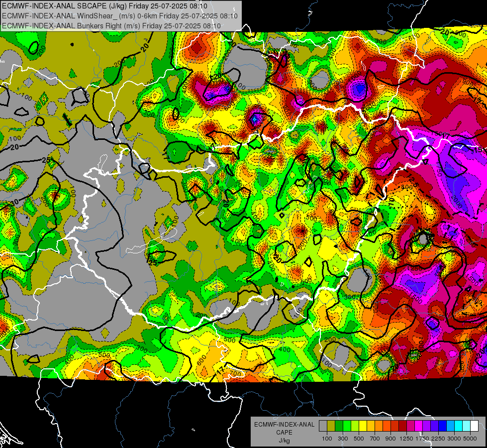Choose the crimson-pink swatch after 1250

pyautogui.click(x=411, y=426)
